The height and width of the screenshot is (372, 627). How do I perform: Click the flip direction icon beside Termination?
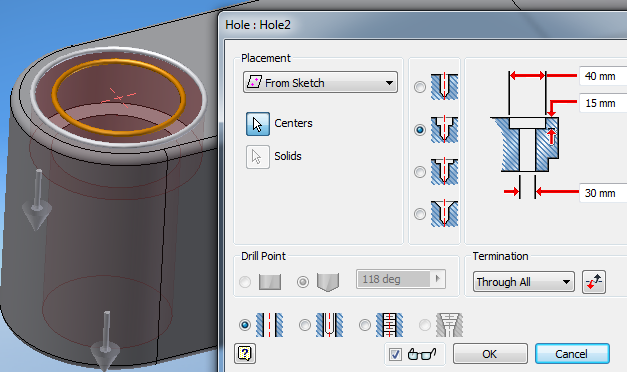click(594, 282)
